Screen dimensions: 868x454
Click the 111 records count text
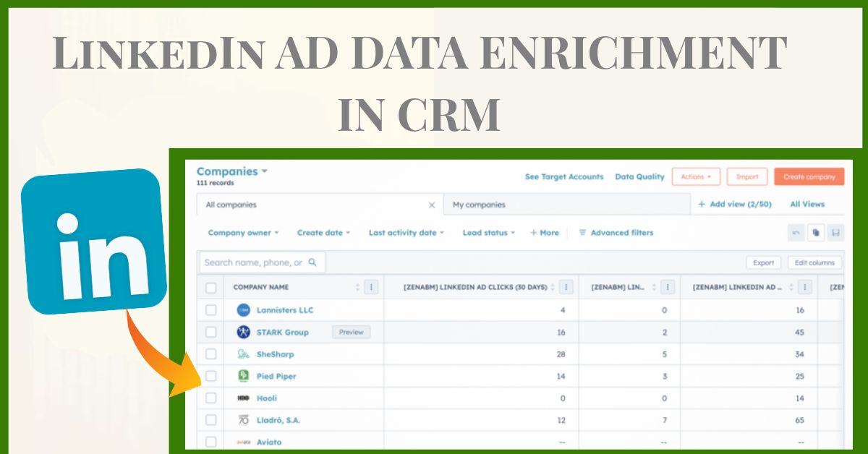215,184
